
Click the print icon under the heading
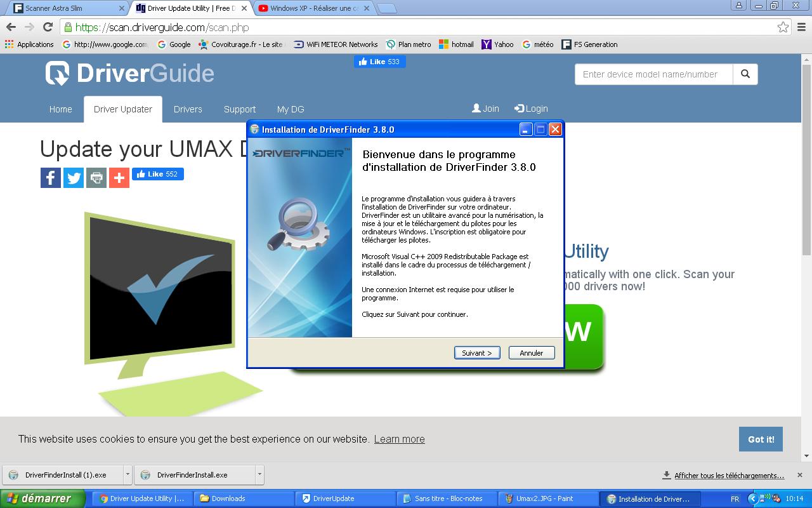coord(96,178)
